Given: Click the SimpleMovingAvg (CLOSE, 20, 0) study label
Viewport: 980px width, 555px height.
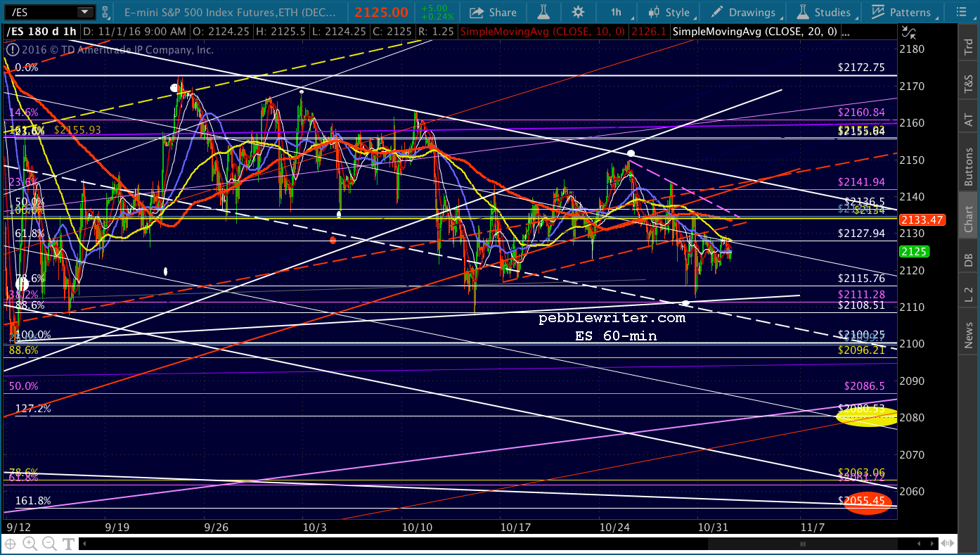Looking at the screenshot, I should pyautogui.click(x=754, y=31).
